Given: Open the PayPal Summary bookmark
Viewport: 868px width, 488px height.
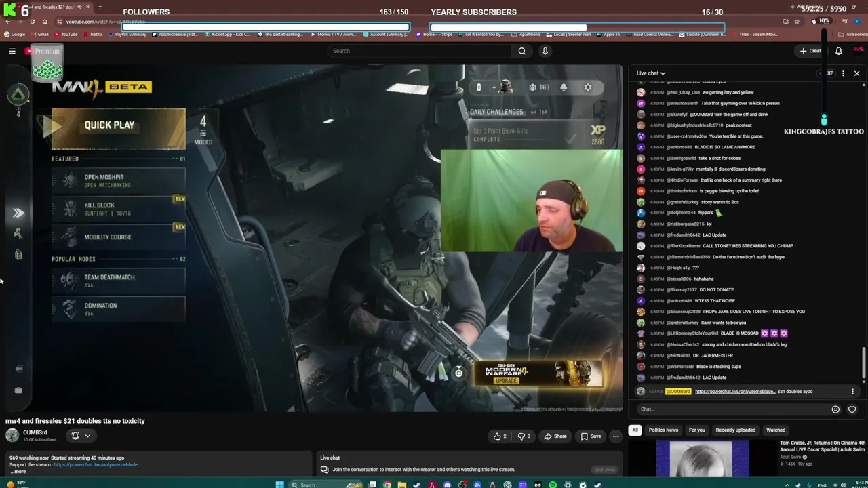Looking at the screenshot, I should tap(127, 34).
